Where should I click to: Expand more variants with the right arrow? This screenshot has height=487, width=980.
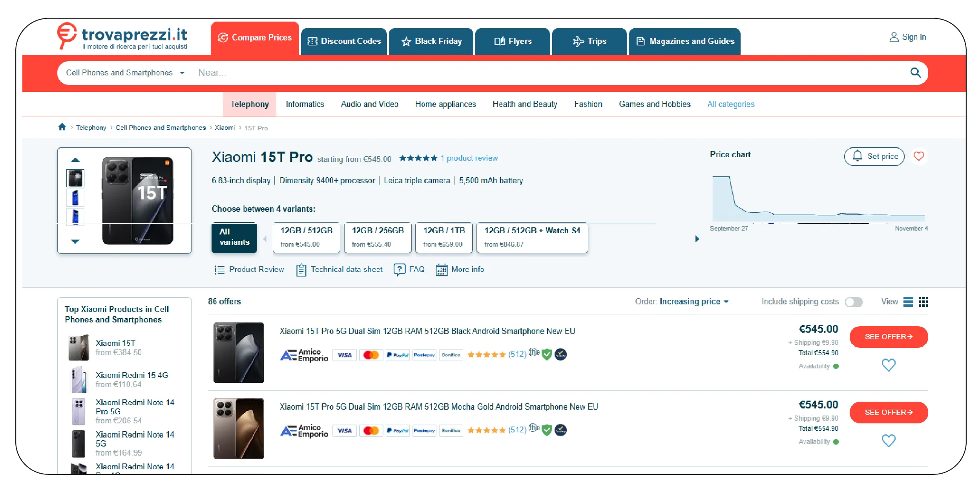pyautogui.click(x=697, y=238)
